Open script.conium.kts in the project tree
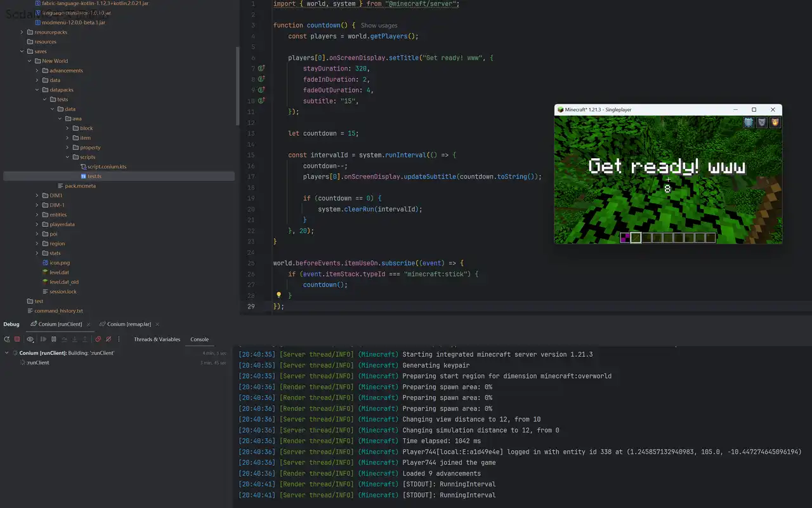This screenshot has height=508, width=812. 107,166
